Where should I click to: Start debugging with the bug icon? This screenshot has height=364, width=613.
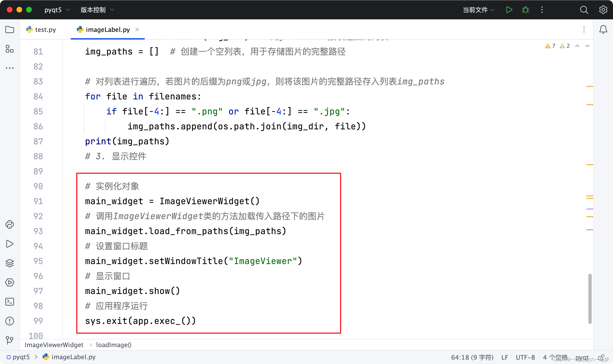click(x=525, y=10)
